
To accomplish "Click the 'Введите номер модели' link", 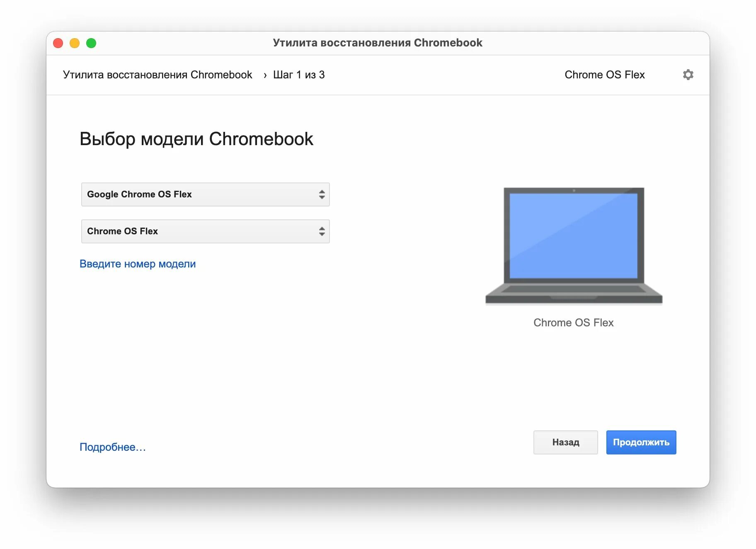I will point(138,264).
